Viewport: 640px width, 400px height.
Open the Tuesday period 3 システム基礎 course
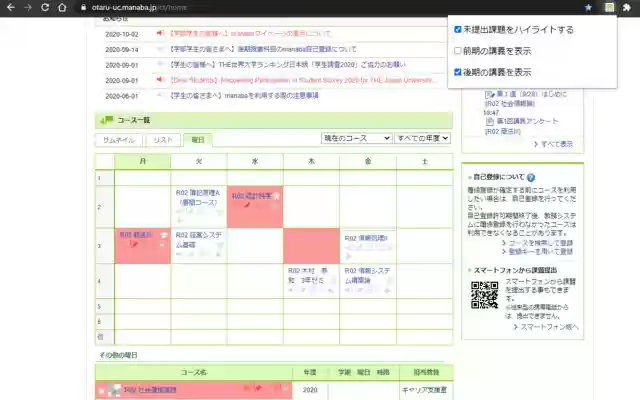point(199,240)
